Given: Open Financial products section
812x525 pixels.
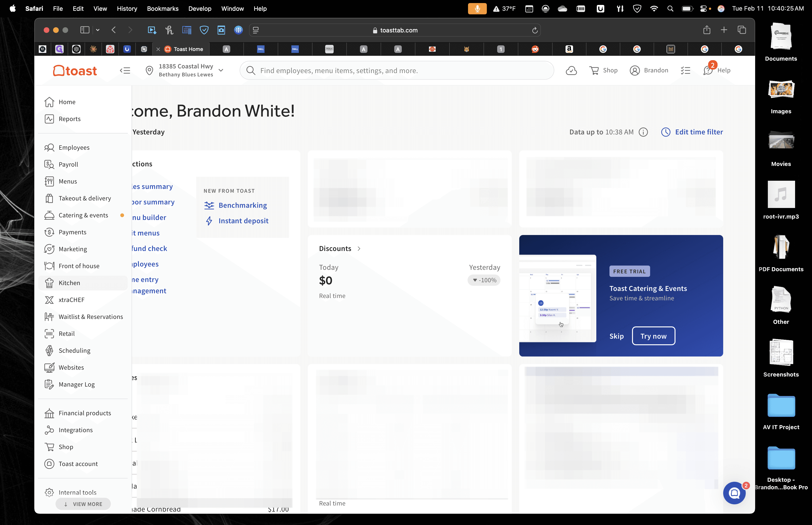Looking at the screenshot, I should (83, 413).
